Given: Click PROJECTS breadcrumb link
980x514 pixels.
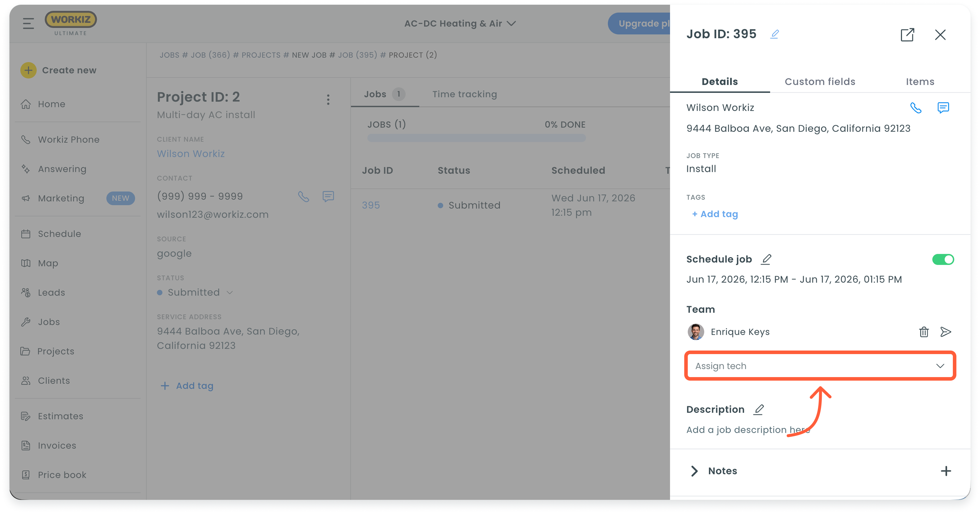Looking at the screenshot, I should pyautogui.click(x=261, y=55).
